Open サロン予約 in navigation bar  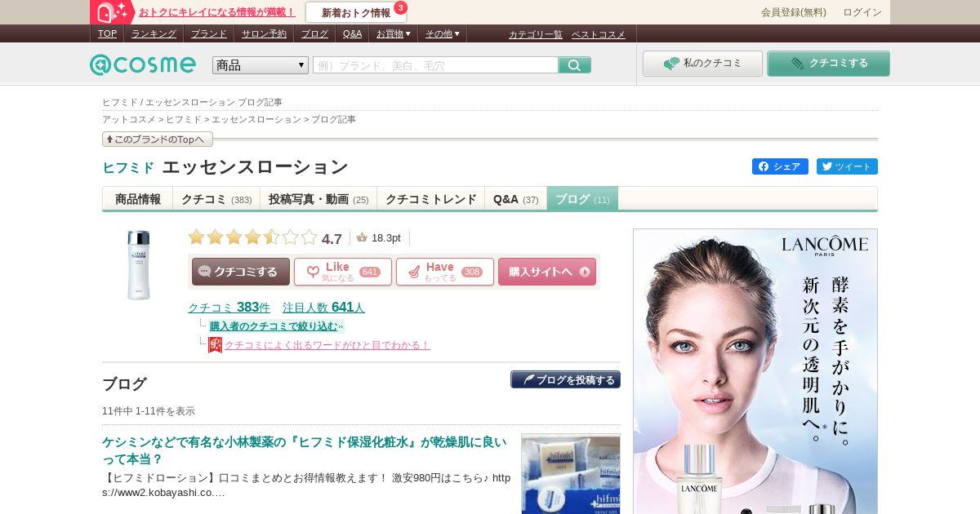[x=264, y=33]
